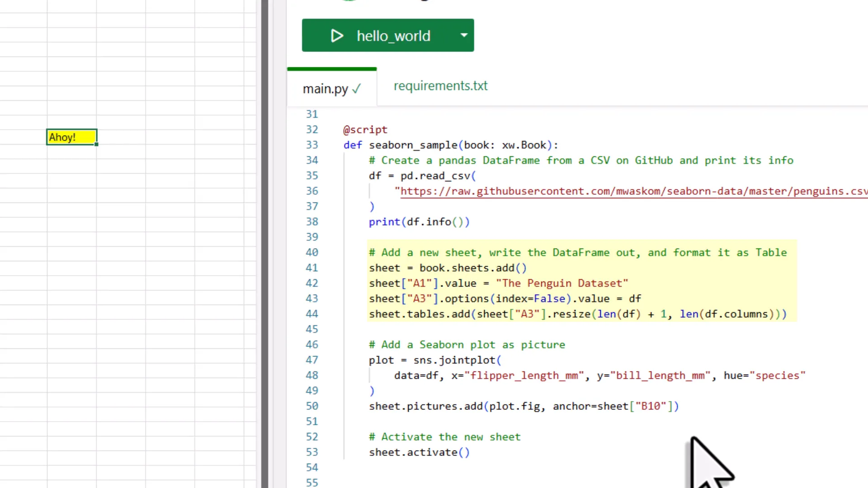Click line number 53 in the gutter
The width and height of the screenshot is (868, 488).
(x=312, y=452)
